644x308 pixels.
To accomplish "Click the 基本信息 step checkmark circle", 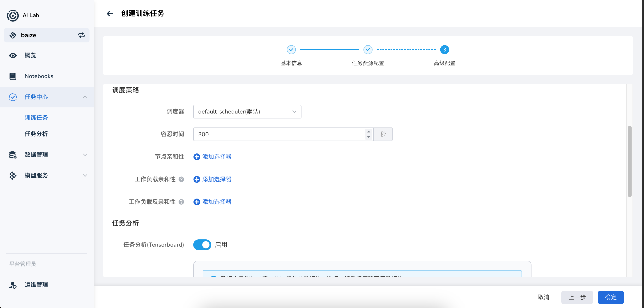I will pyautogui.click(x=291, y=50).
